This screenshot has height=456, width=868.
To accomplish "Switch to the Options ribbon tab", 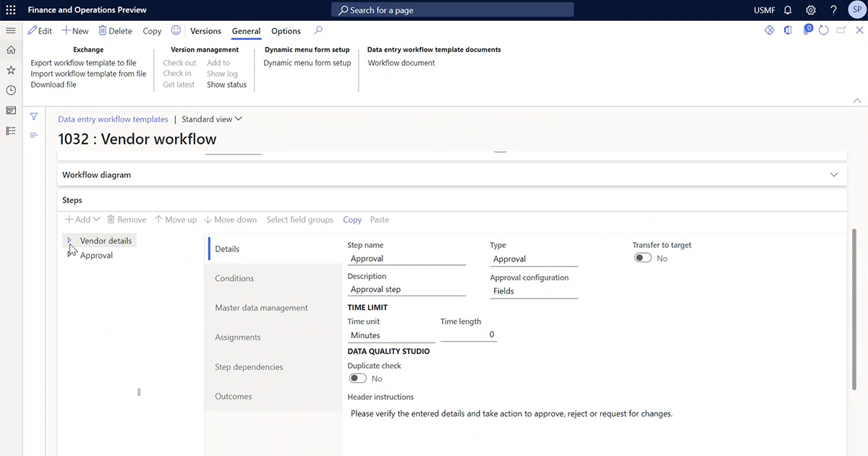I will tap(286, 31).
